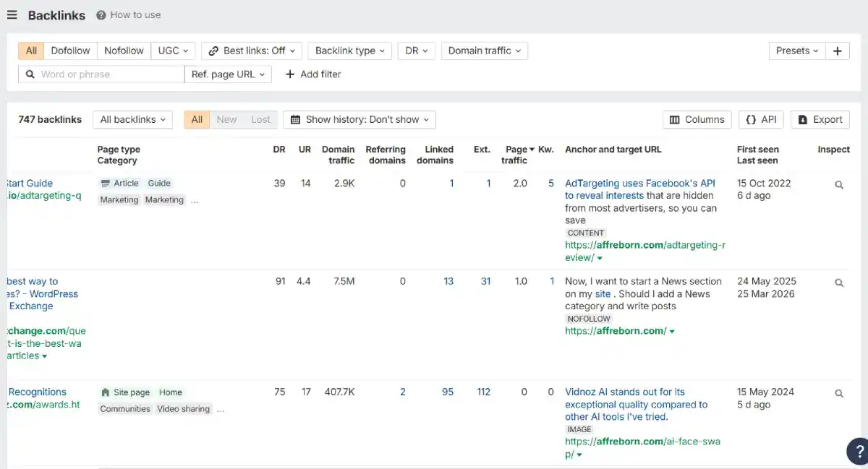Sort by Referring domains column header
Image resolution: width=868 pixels, height=469 pixels.
tap(386, 155)
